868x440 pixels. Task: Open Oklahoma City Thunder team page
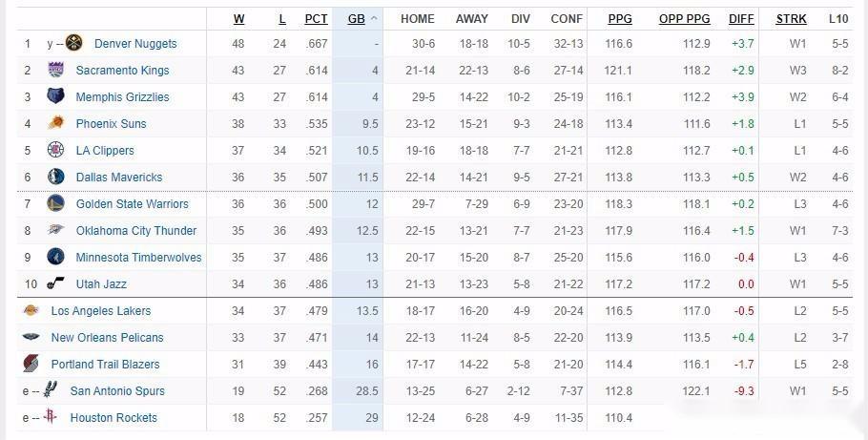pyautogui.click(x=136, y=230)
